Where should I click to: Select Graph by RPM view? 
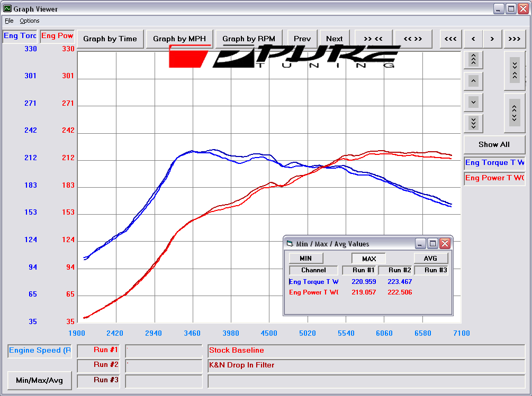(x=249, y=39)
